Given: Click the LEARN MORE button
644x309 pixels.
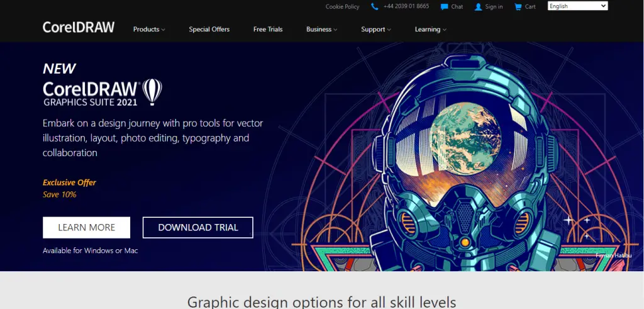Looking at the screenshot, I should (x=86, y=228).
